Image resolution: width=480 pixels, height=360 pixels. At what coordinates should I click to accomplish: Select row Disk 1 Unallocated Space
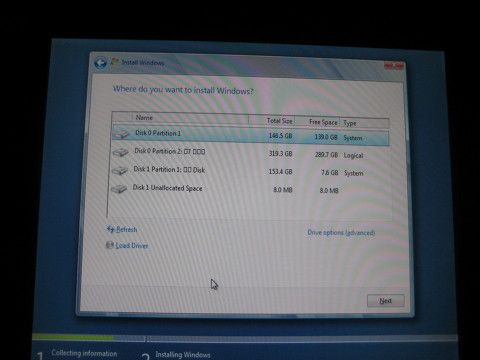tap(251, 189)
